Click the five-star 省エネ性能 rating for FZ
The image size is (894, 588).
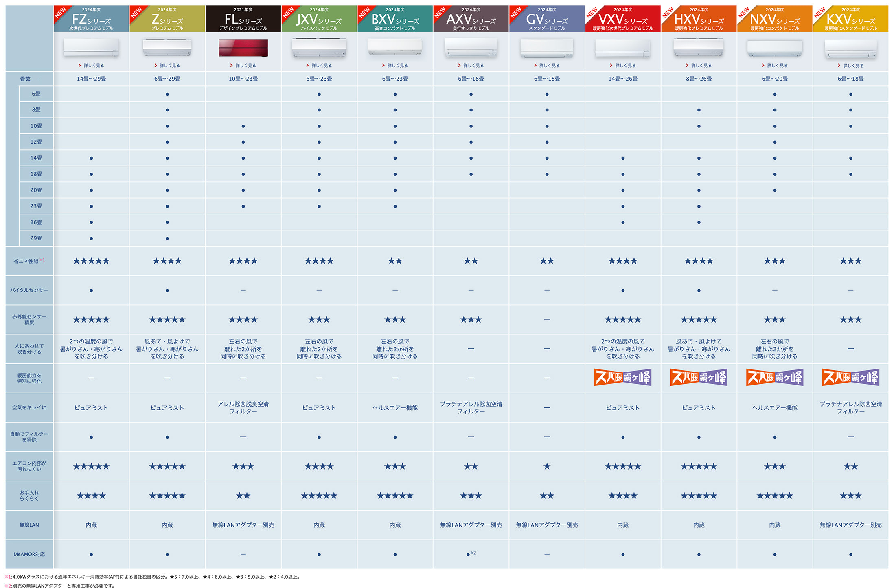pyautogui.click(x=91, y=261)
